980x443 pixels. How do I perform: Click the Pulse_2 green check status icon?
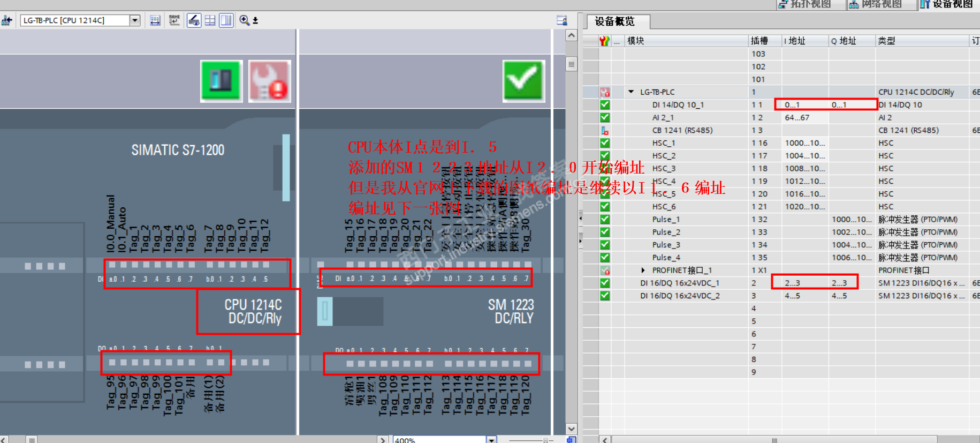pyautogui.click(x=605, y=232)
